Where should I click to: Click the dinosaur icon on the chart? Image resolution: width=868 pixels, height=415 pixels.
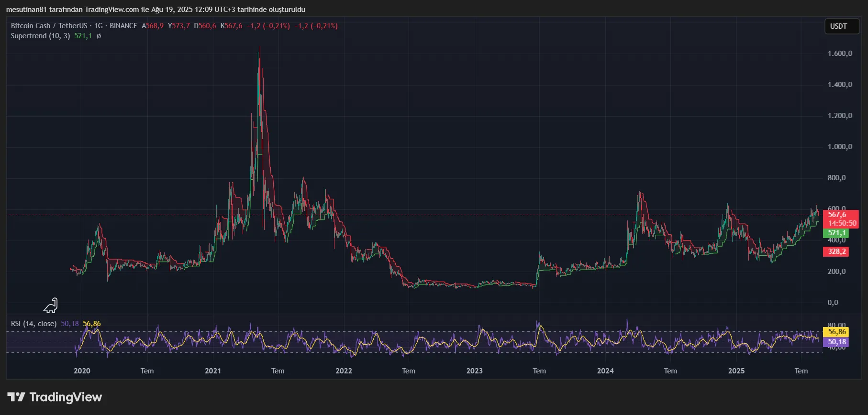[x=50, y=306]
